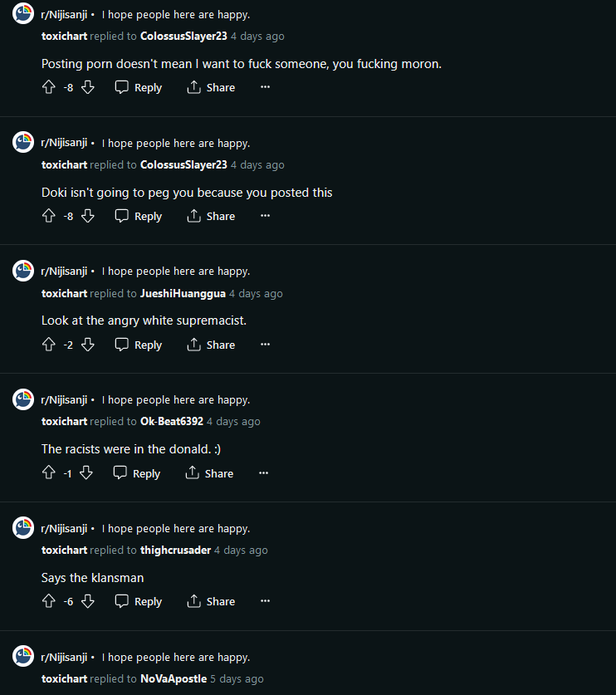Open more options on "Posting porn" comment
The width and height of the screenshot is (616, 695).
coord(265,87)
